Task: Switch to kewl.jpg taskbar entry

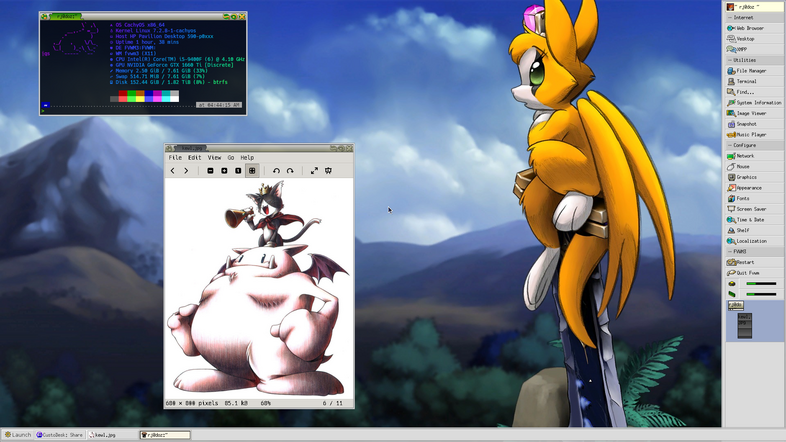Action: [113, 435]
